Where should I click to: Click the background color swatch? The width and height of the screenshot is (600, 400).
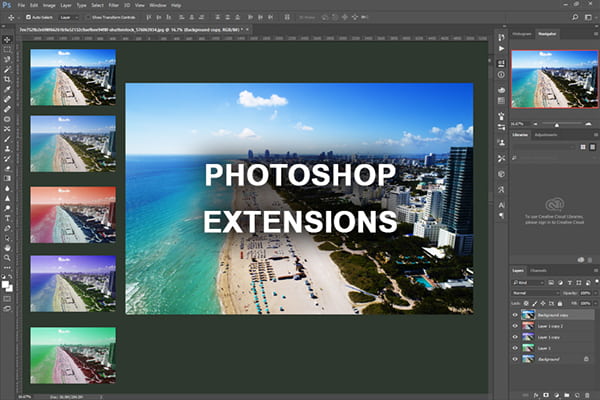pyautogui.click(x=10, y=288)
